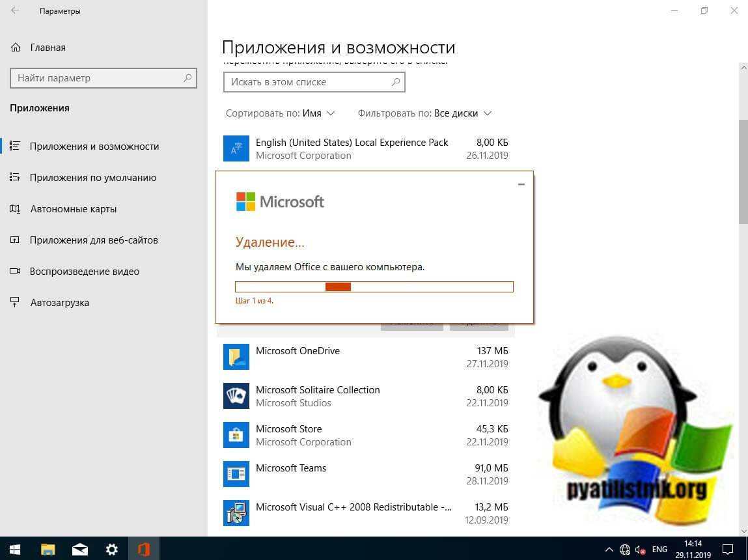The width and height of the screenshot is (748, 560).
Task: Select Приложения по умолчанию in sidebar
Action: coord(92,177)
